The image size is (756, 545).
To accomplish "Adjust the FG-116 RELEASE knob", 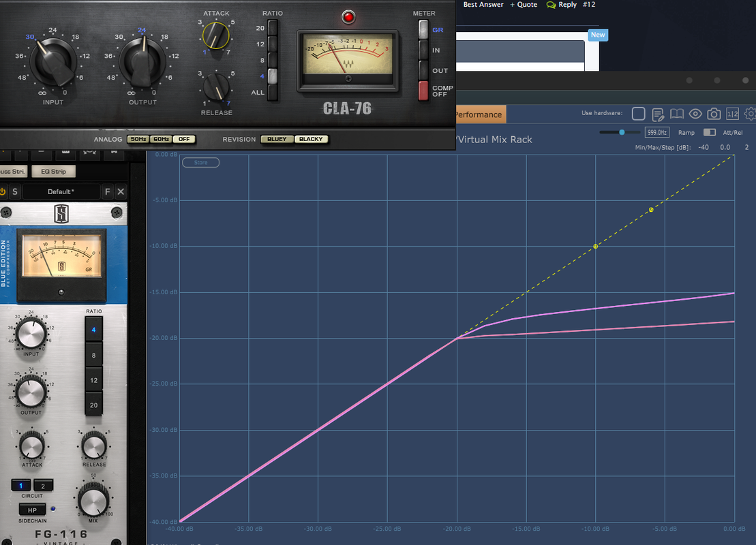I will coord(94,446).
